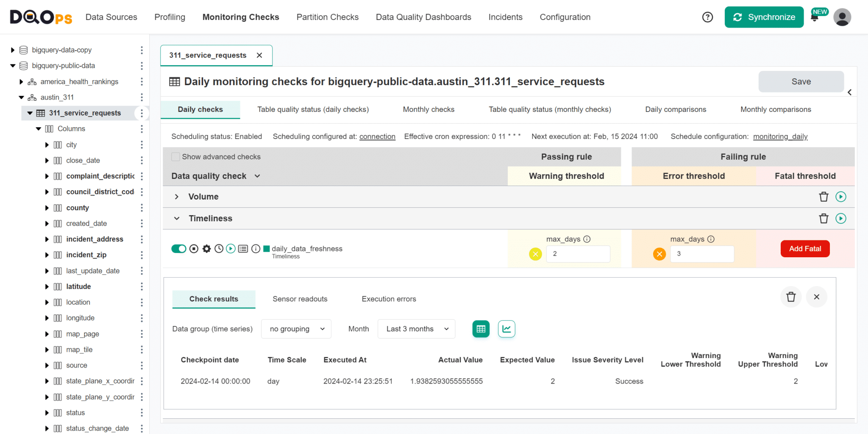Open the Help question mark icon
Image resolution: width=868 pixels, height=434 pixels.
tap(707, 17)
